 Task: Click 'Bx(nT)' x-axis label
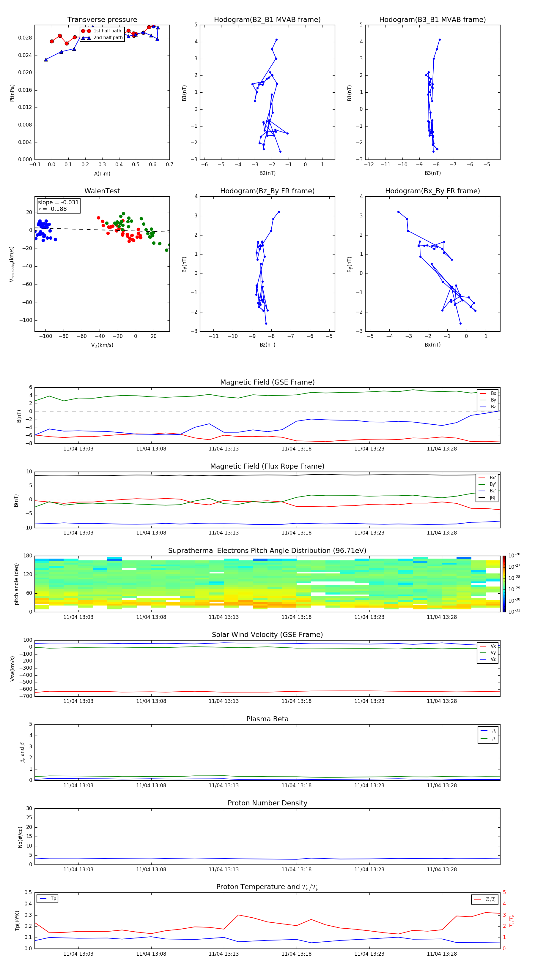tap(432, 345)
